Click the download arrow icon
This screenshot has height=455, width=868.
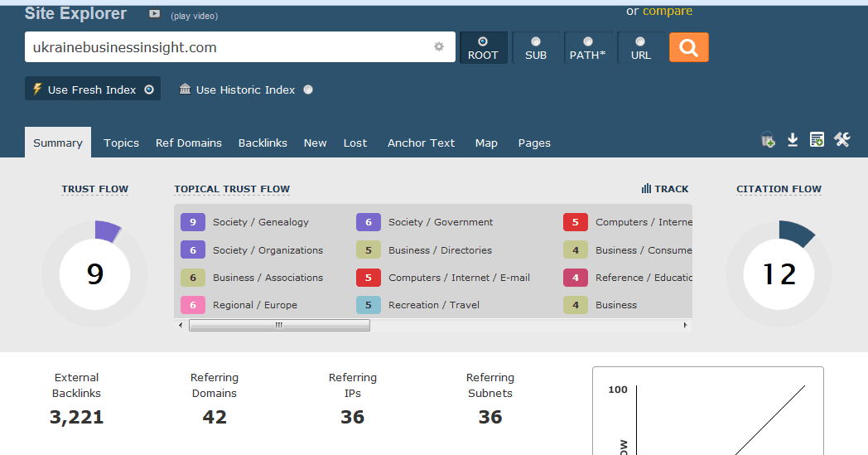793,140
